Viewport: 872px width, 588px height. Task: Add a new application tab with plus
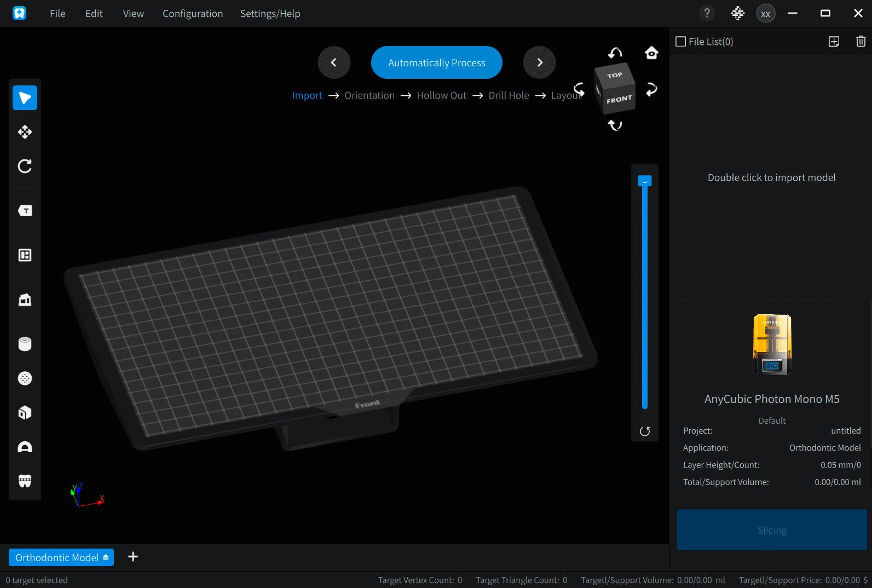coord(133,557)
